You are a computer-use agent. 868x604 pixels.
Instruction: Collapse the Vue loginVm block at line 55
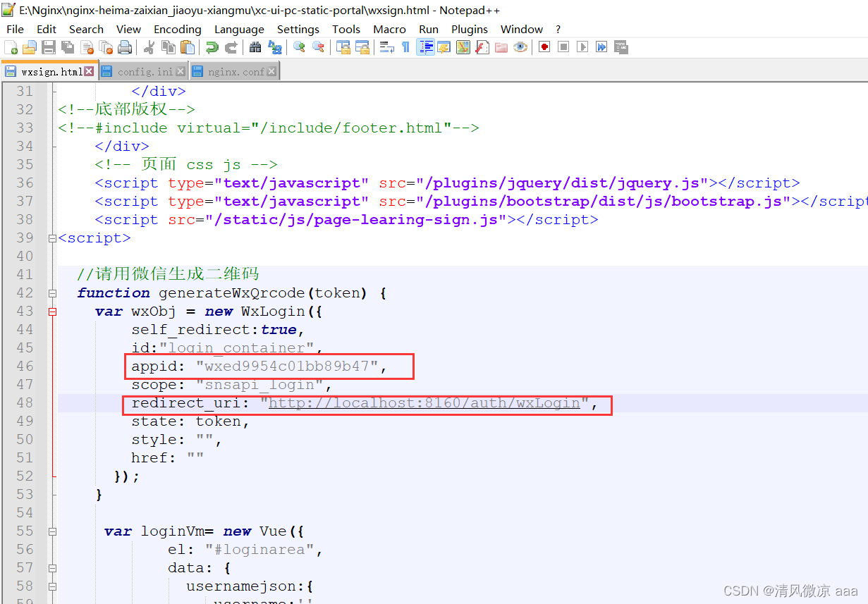click(52, 531)
